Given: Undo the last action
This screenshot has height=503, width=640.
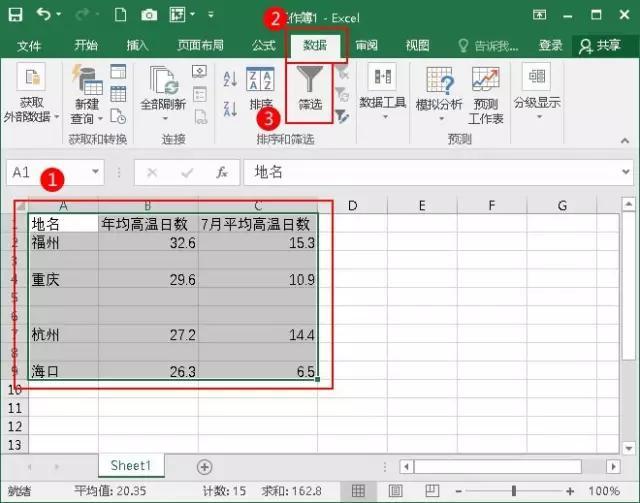Looking at the screenshot, I should pos(44,14).
